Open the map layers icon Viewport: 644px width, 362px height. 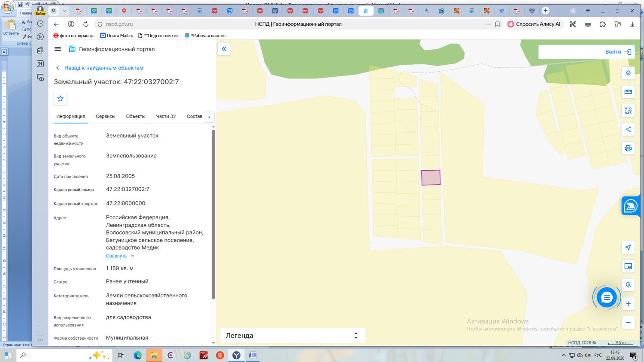click(628, 73)
